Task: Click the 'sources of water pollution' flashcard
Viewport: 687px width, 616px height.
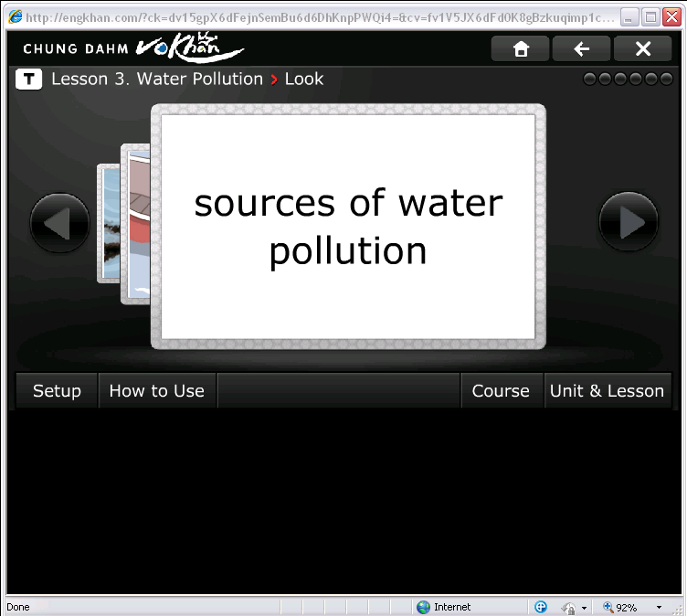Action: [x=348, y=227]
